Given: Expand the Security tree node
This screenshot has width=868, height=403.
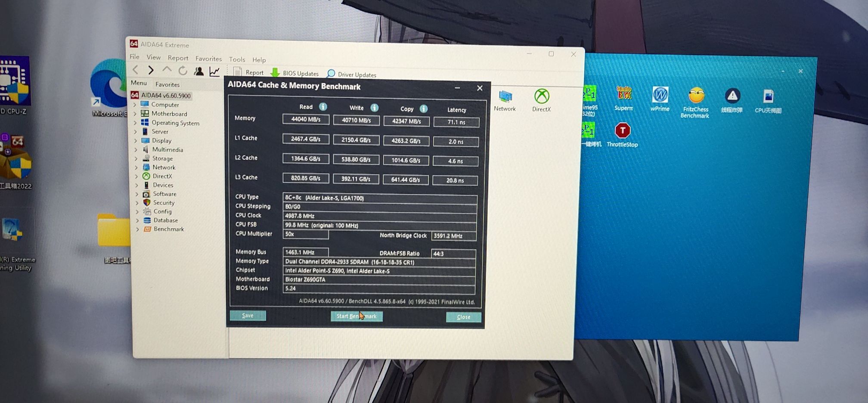Looking at the screenshot, I should tap(137, 202).
